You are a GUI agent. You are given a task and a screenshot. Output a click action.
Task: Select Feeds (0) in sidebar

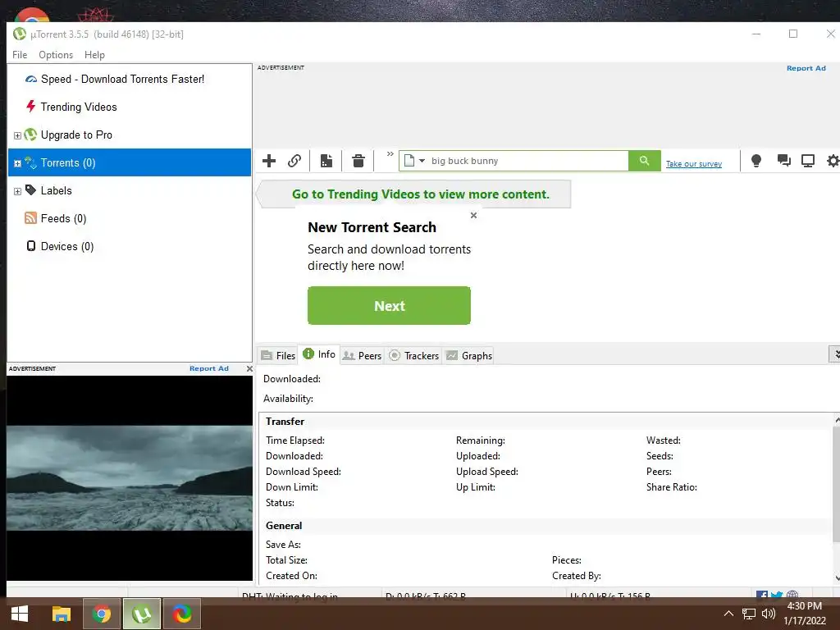[x=64, y=218]
